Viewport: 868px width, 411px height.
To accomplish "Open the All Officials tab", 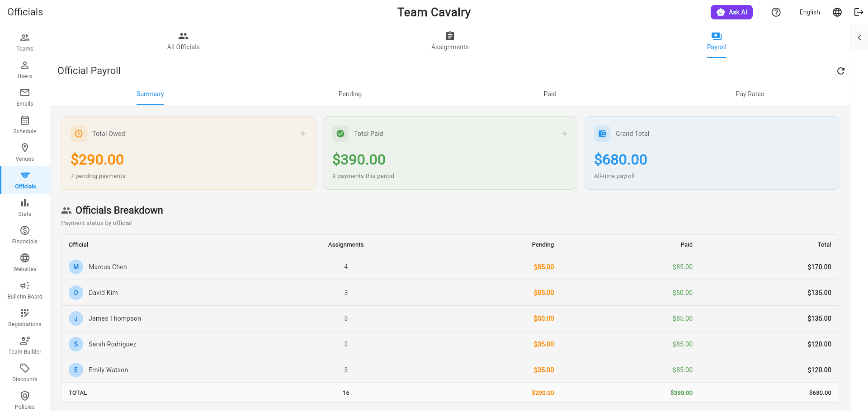I will pyautogui.click(x=183, y=41).
